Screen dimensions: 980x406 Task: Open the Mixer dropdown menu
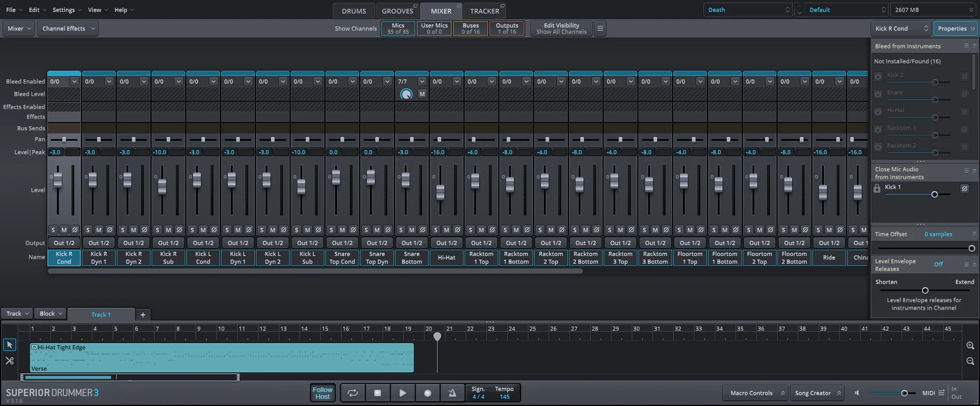click(19, 29)
